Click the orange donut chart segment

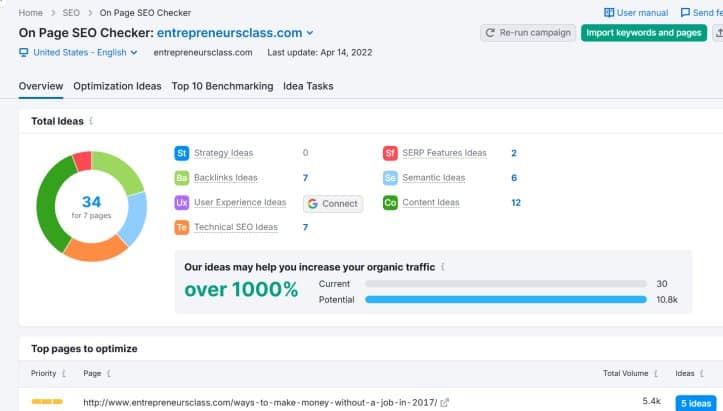click(x=95, y=250)
